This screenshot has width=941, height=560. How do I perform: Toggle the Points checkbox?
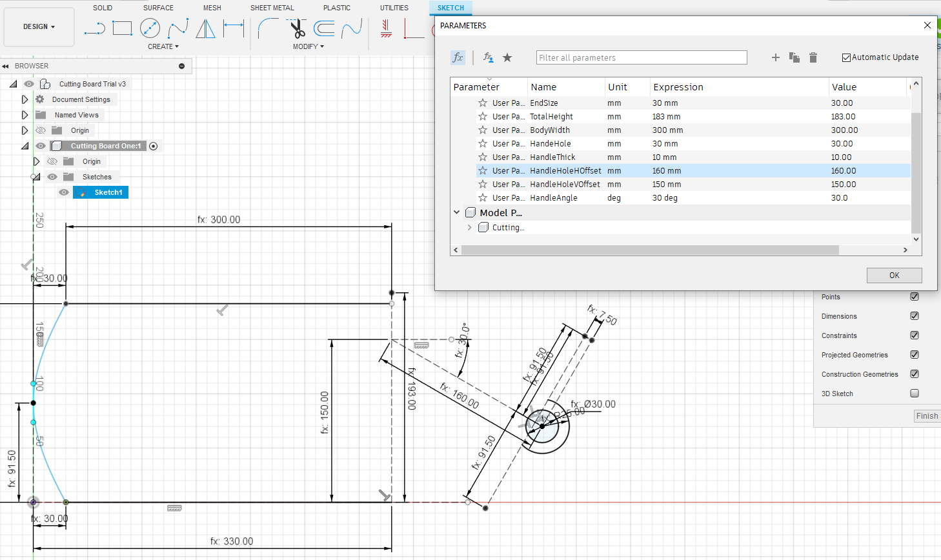(915, 296)
